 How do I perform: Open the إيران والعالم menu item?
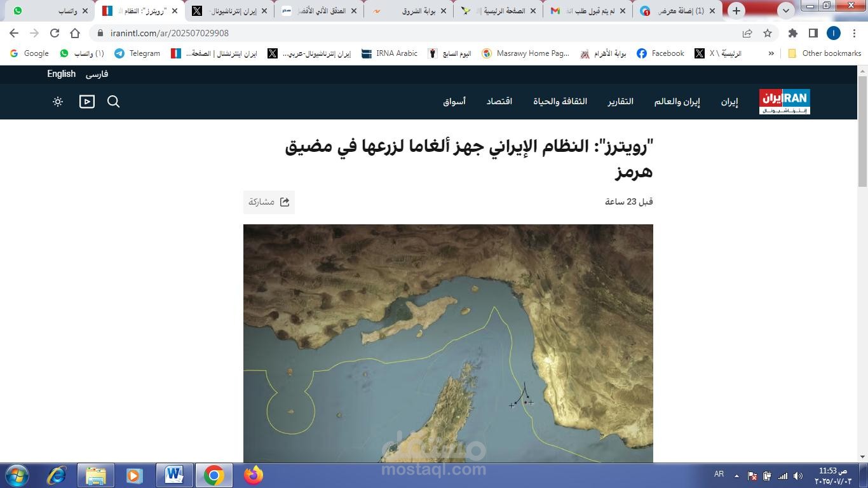pos(677,102)
